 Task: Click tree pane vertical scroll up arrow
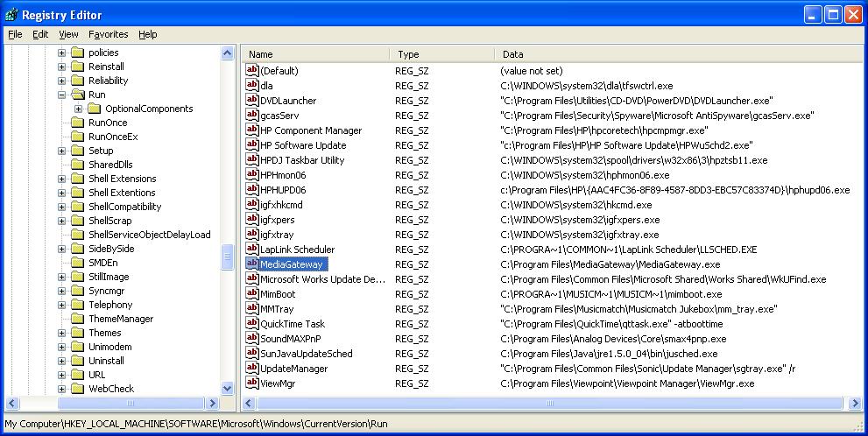tap(227, 53)
